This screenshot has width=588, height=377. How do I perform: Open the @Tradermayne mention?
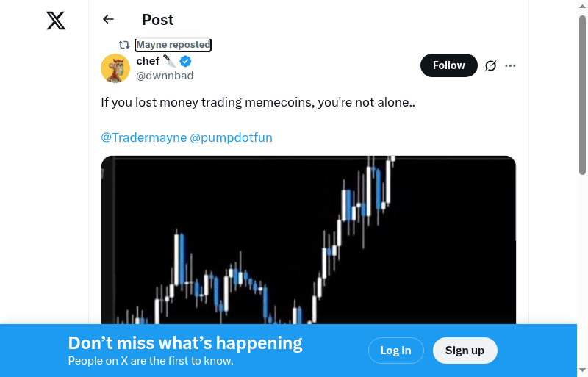pos(144,137)
